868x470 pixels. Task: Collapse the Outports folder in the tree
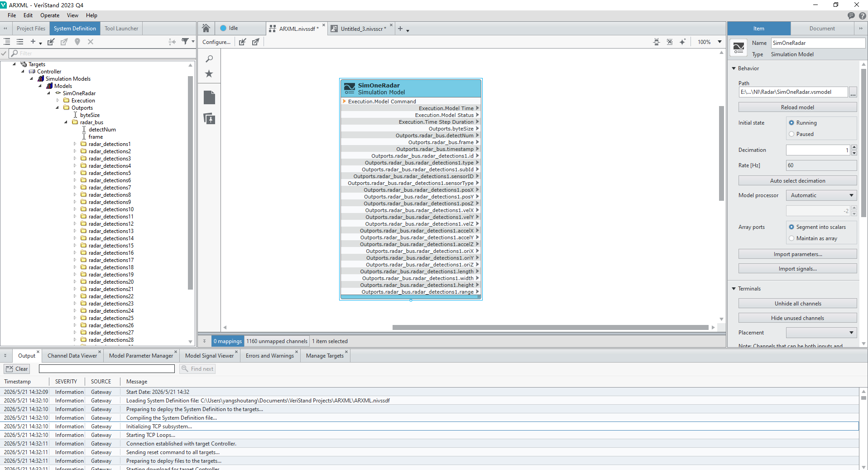(58, 108)
